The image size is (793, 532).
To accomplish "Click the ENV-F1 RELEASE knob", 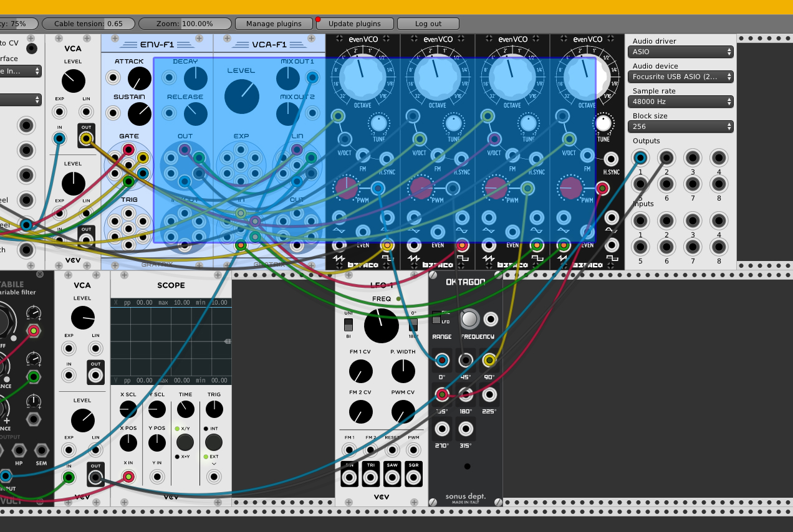I will point(195,113).
